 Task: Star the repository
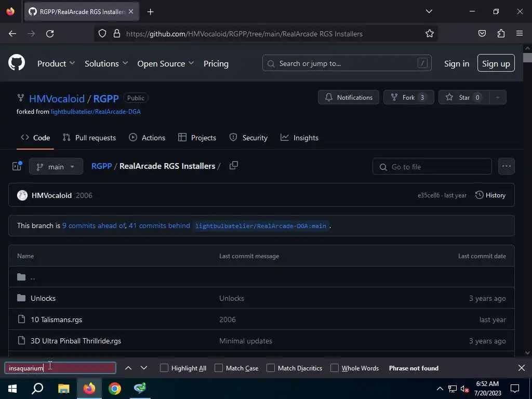464,97
